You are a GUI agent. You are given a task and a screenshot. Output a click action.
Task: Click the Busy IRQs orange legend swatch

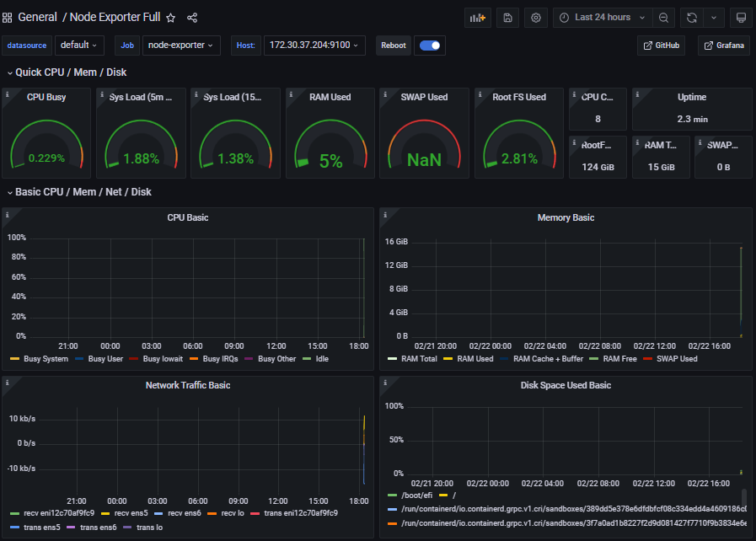(x=194, y=359)
